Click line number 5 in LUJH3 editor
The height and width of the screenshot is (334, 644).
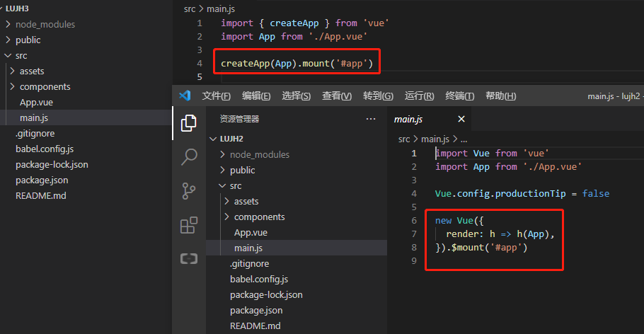pyautogui.click(x=200, y=77)
